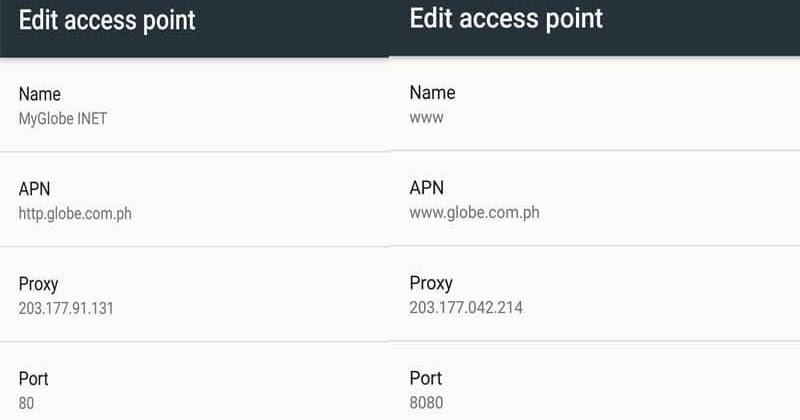Edit the http.globe.com.ph APN value

tap(75, 213)
